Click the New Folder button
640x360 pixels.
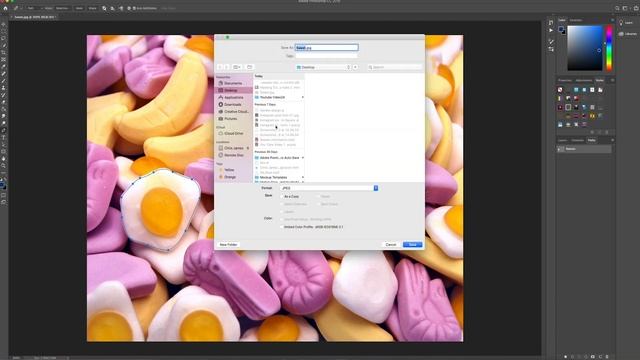pyautogui.click(x=229, y=244)
